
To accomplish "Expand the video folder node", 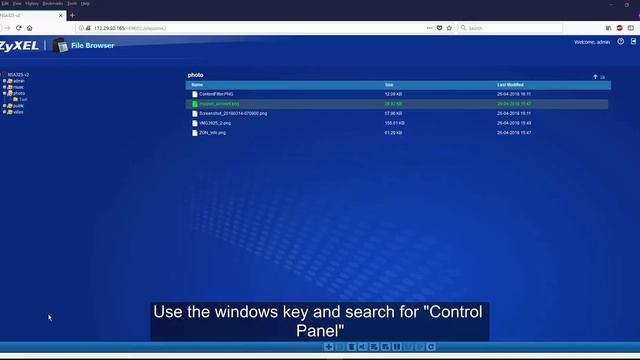I will 4,112.
